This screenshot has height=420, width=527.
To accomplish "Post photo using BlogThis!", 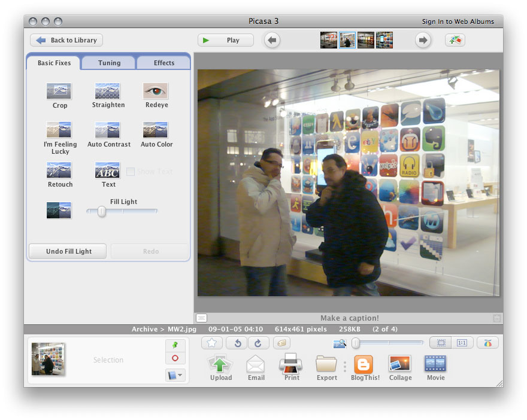I will (364, 364).
